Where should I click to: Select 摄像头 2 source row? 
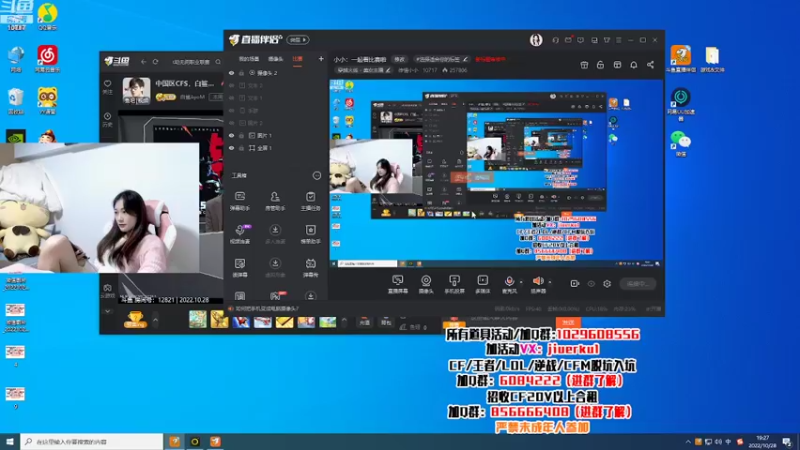point(276,73)
